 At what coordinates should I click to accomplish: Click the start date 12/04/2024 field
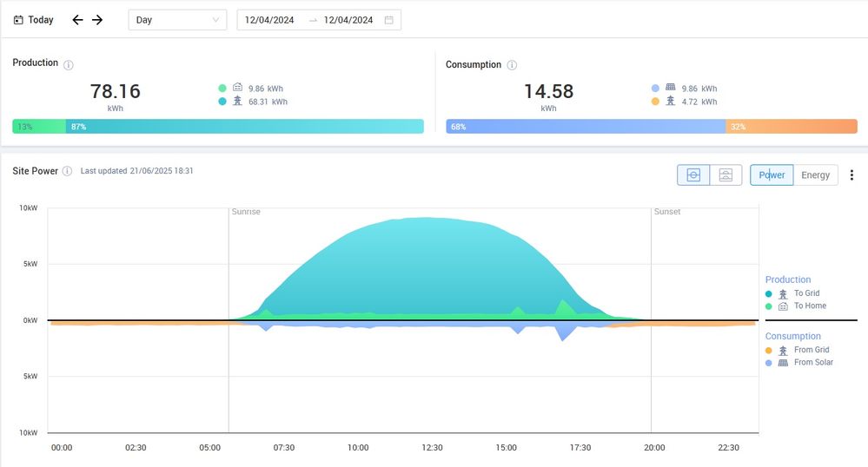(x=269, y=20)
